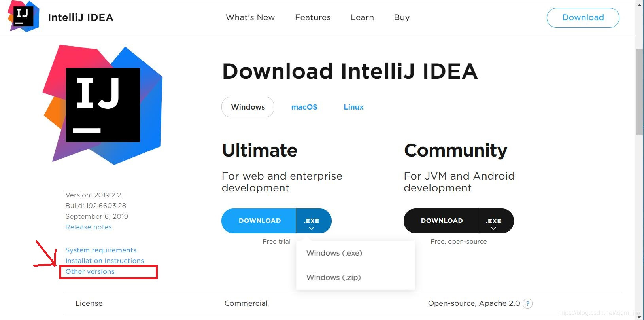This screenshot has height=320, width=644.
Task: Click the 'Version: 2019.2.2' text
Action: tap(93, 195)
